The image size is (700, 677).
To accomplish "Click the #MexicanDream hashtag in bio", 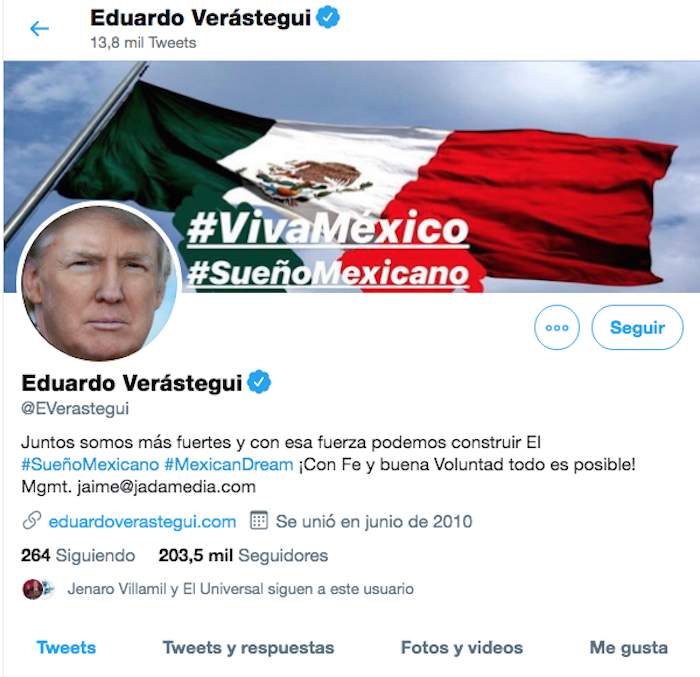I will point(229,464).
